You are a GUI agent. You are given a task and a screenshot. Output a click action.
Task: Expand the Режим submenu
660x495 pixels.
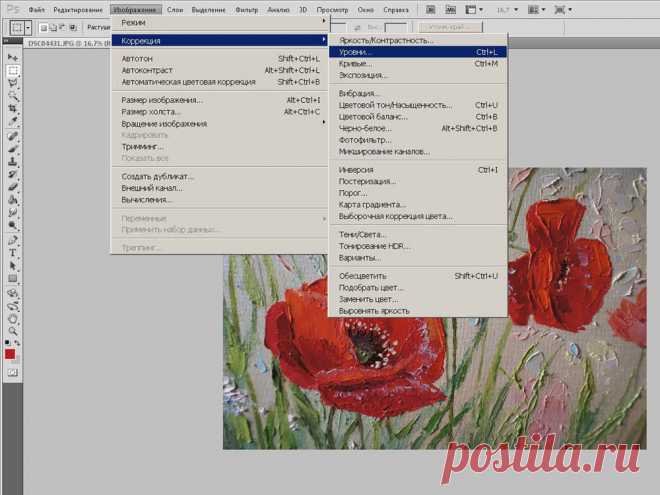(x=220, y=22)
